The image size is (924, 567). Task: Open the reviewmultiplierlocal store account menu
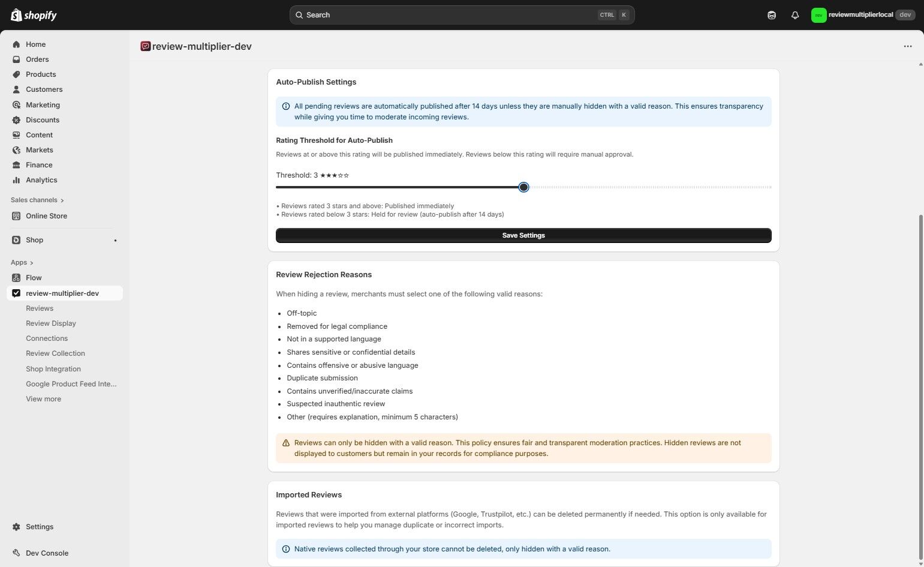point(862,15)
